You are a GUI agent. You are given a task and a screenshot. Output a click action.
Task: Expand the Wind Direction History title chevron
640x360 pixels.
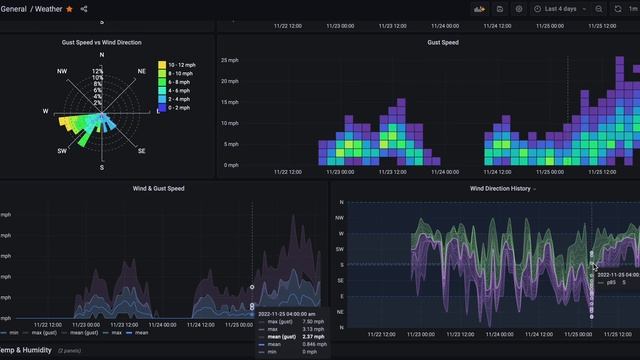point(534,189)
